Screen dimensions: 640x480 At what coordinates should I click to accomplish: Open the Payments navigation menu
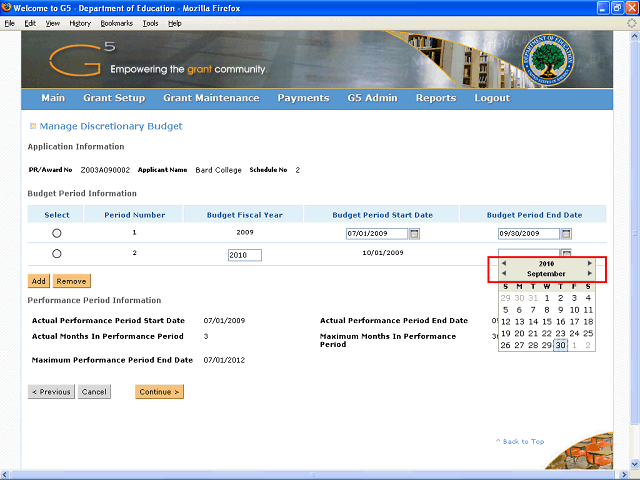[303, 98]
